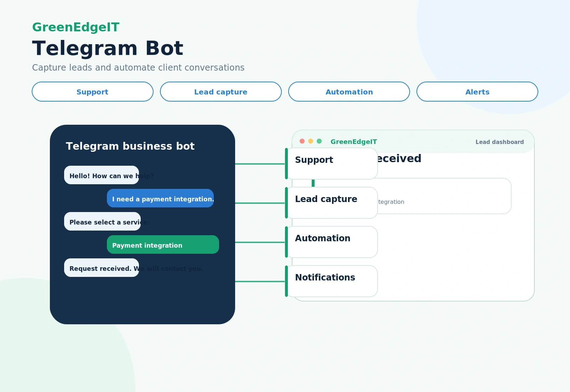
Task: Select the Support feature card
Action: point(331,164)
